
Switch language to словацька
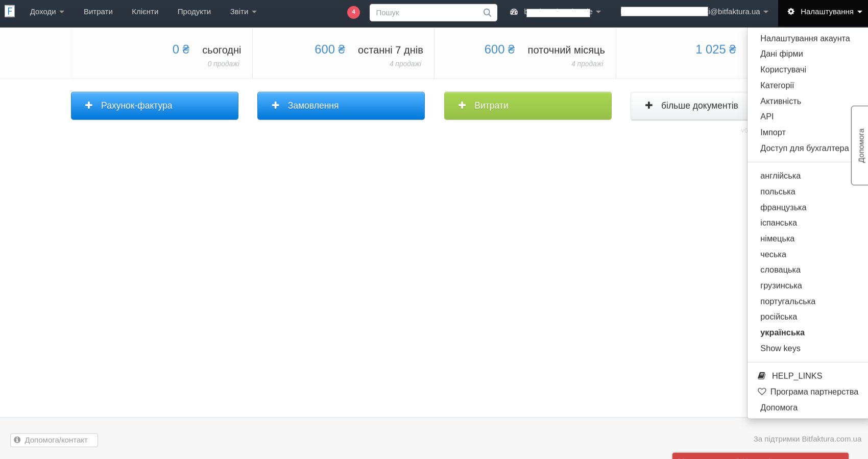tap(780, 270)
